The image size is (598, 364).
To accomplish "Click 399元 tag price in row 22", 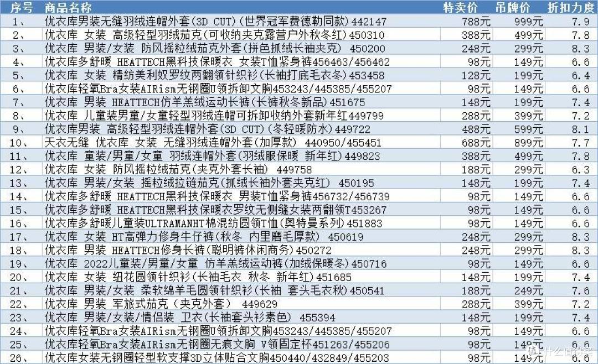I will point(528,304).
